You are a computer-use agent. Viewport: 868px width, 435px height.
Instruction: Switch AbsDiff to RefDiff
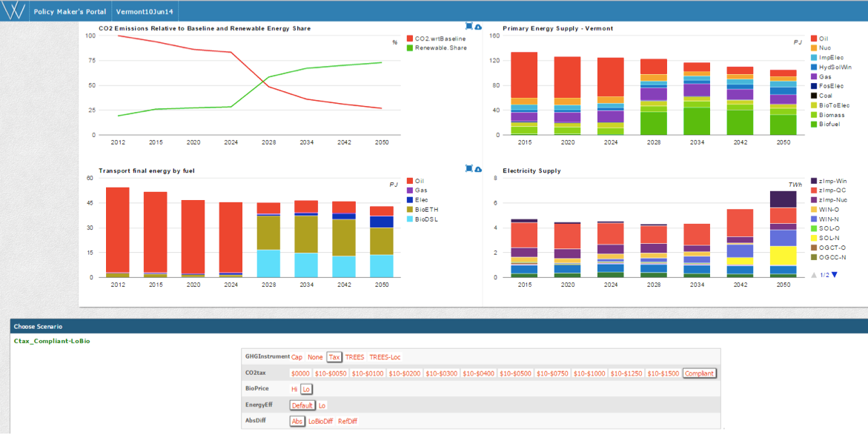[x=347, y=422]
